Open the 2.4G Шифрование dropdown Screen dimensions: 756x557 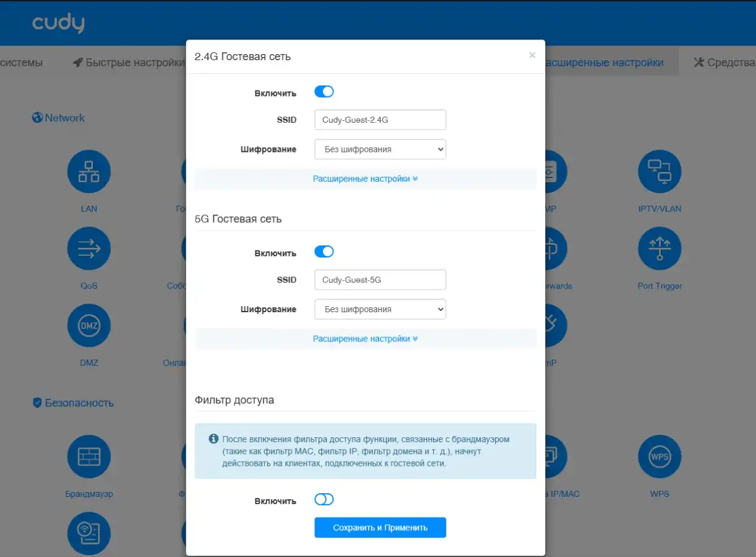380,149
